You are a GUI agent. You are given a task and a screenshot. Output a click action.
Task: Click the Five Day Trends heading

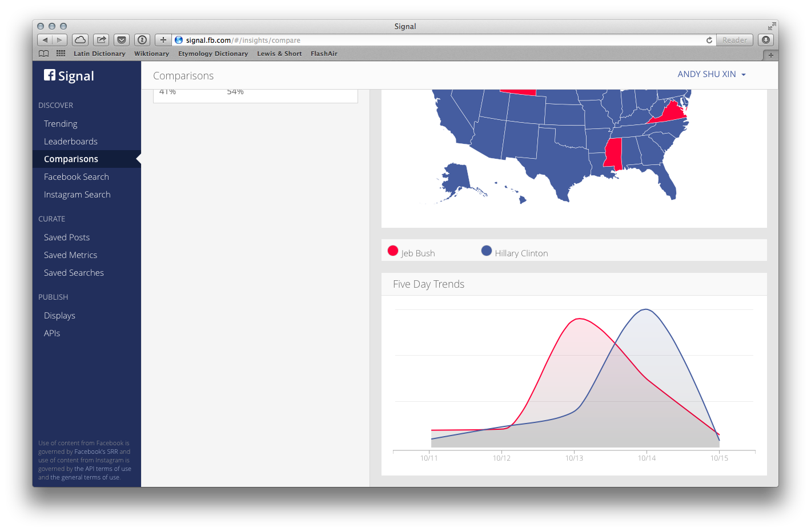(x=428, y=284)
